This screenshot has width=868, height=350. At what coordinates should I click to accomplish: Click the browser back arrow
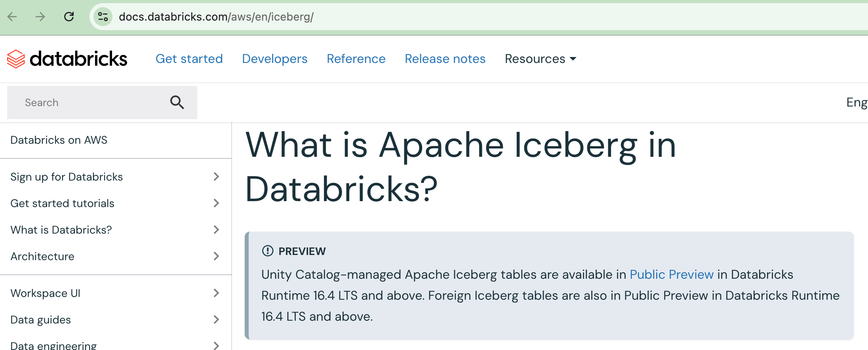click(12, 17)
